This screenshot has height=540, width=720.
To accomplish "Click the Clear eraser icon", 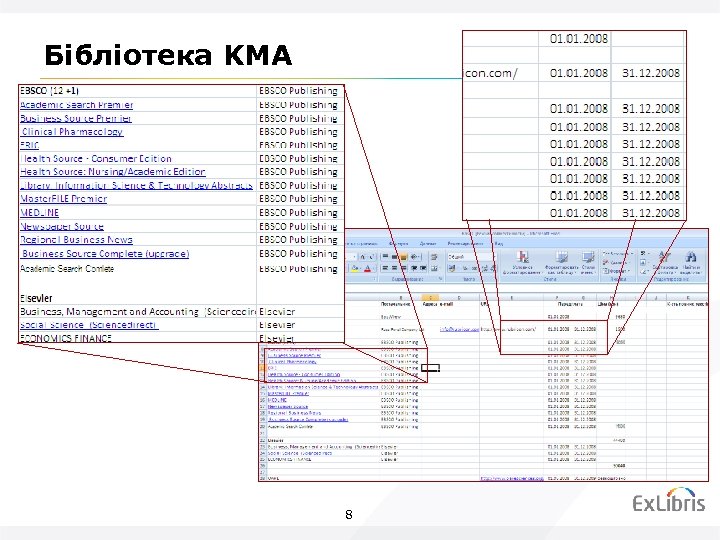I will pos(643,271).
